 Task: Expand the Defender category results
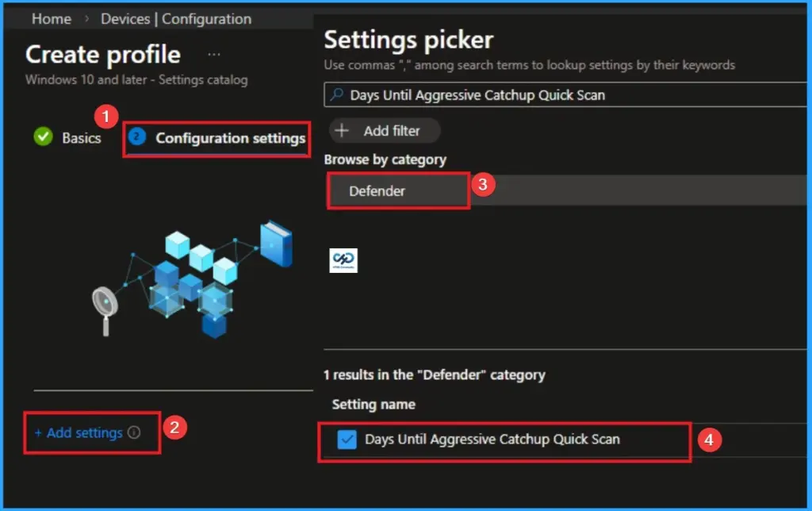pos(397,190)
